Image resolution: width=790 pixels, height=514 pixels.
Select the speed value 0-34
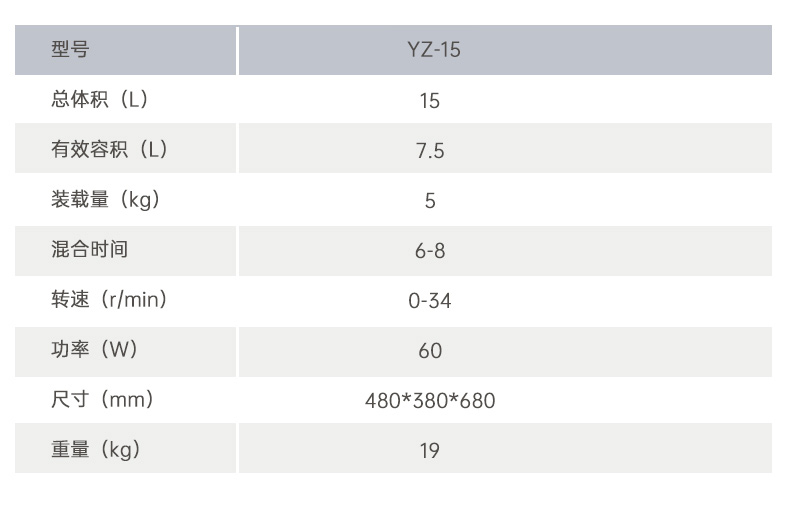click(x=430, y=301)
